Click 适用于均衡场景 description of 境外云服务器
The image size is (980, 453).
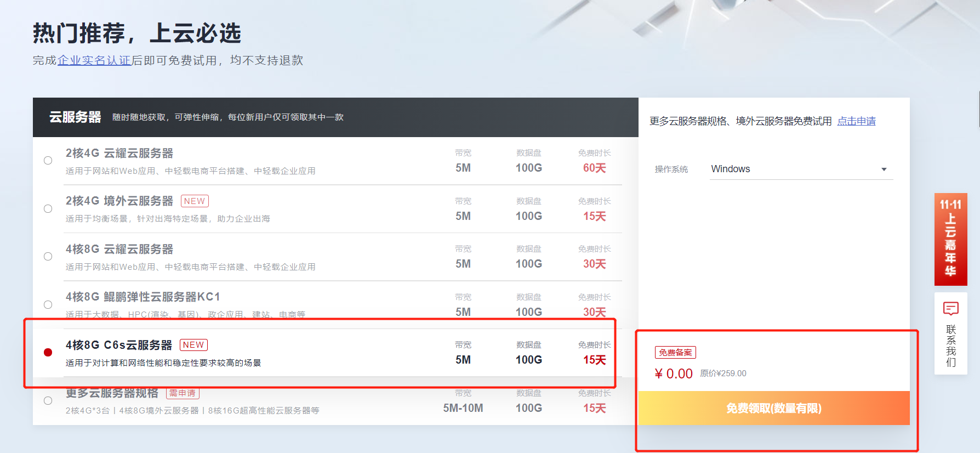(168, 219)
